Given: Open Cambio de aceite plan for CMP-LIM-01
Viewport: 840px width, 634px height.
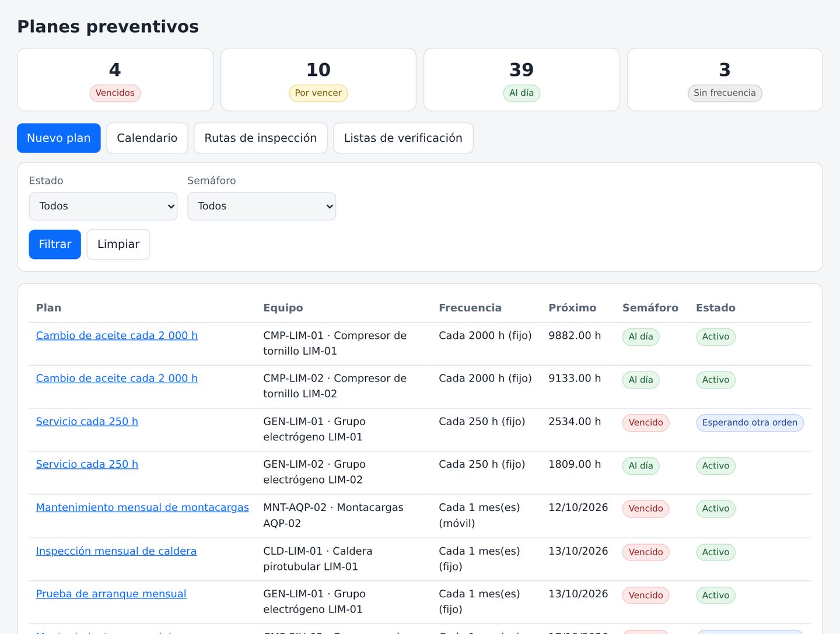Looking at the screenshot, I should (117, 335).
